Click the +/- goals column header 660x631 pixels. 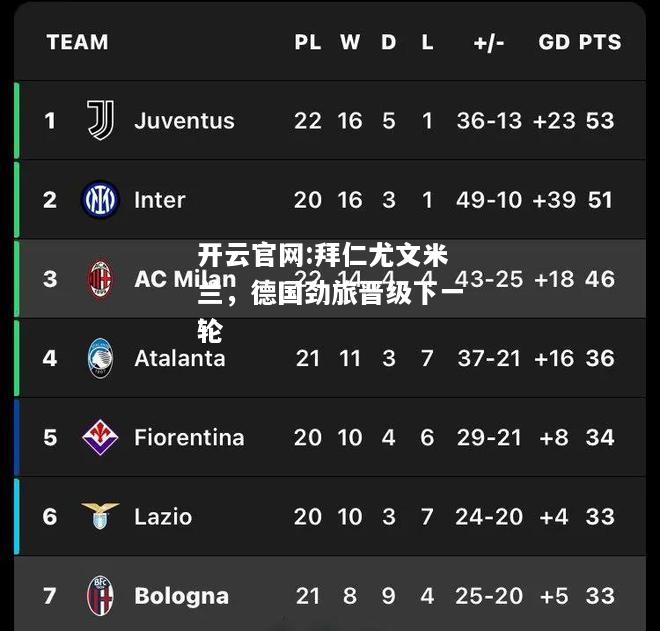489,43
